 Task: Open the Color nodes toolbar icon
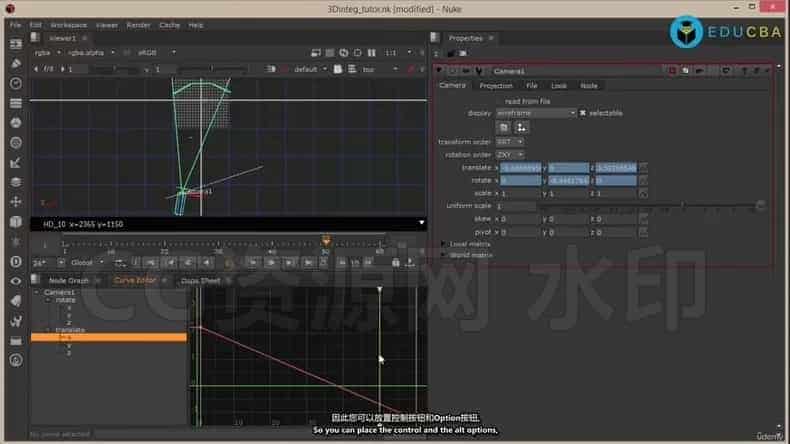[16, 123]
